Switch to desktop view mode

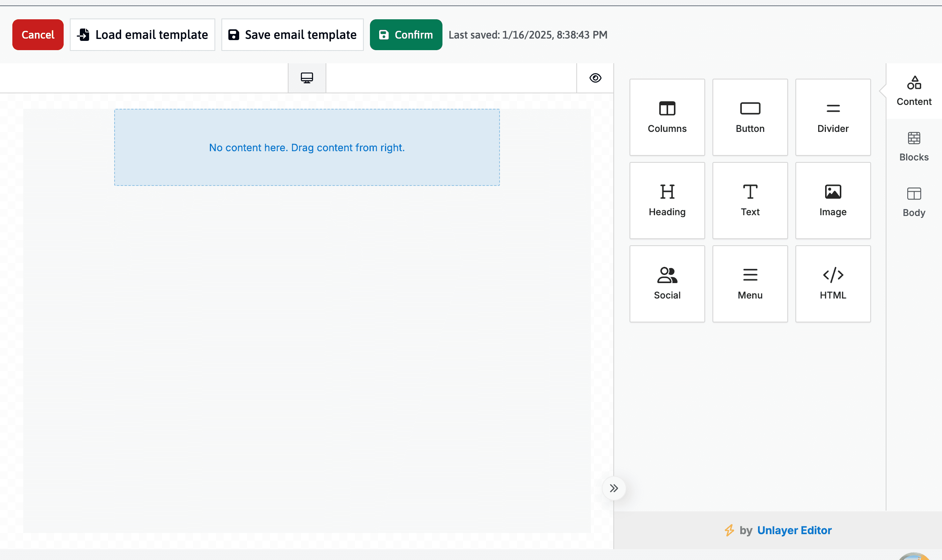pyautogui.click(x=307, y=78)
